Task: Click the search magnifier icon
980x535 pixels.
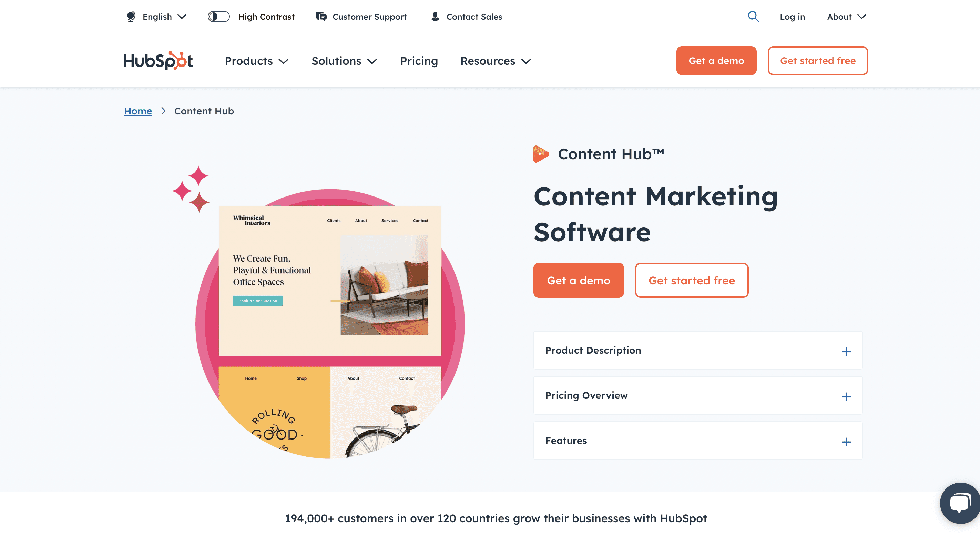Action: [x=753, y=17]
